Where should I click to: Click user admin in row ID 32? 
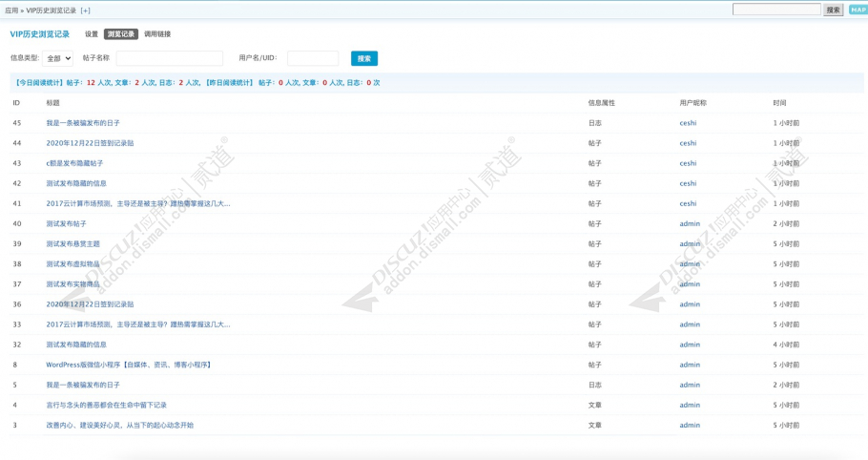(x=690, y=345)
